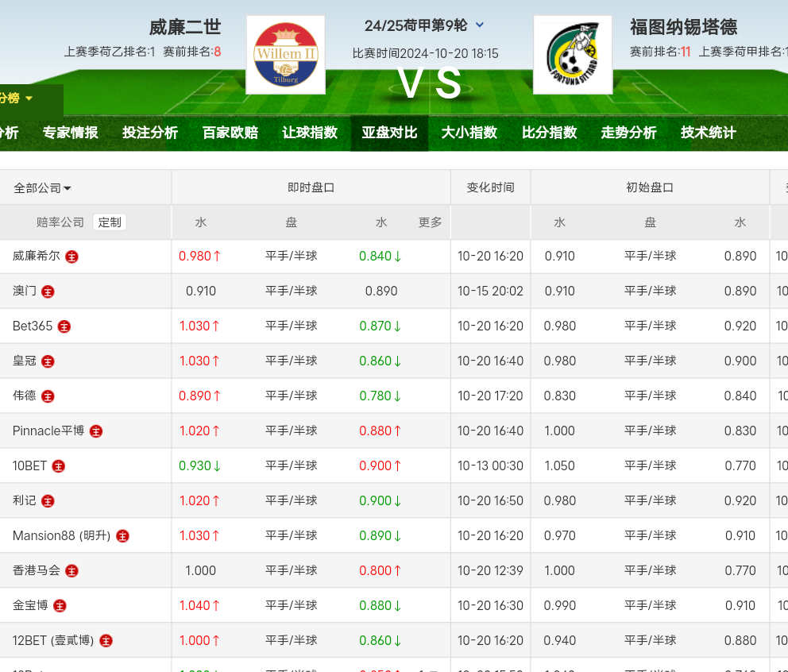Click the red 主 badge next to 10BET

click(59, 466)
